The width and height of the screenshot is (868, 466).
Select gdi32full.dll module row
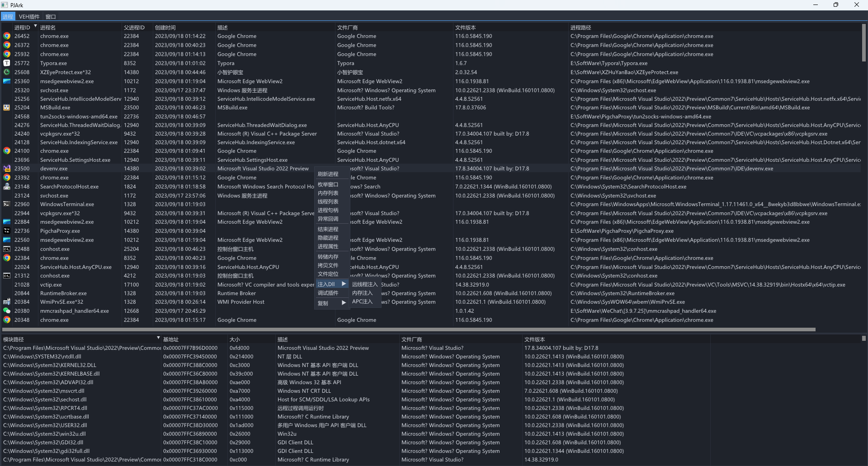pyautogui.click(x=431, y=451)
